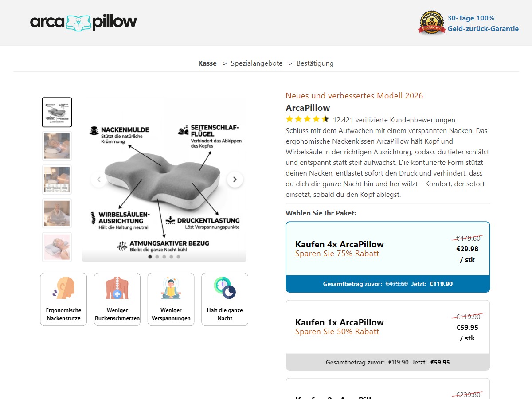This screenshot has width=532, height=399.
Task: Click the Ergonomische Nackenstütze benefit icon
Action: [x=63, y=288]
